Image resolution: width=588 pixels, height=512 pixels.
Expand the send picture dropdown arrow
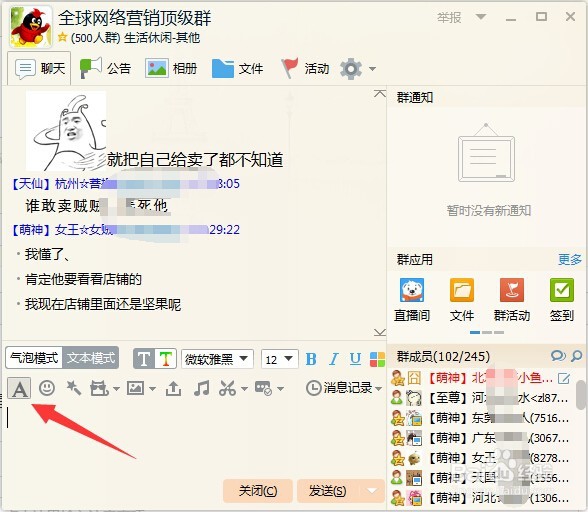152,389
